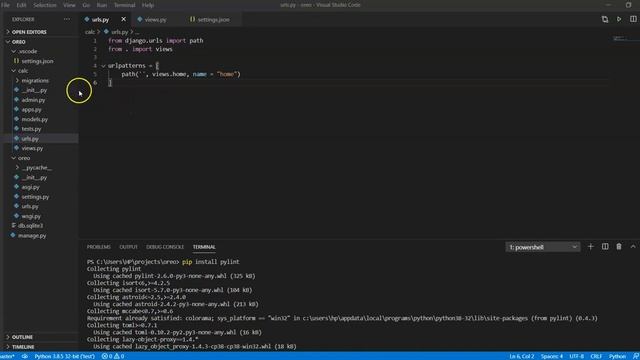Kill terminal using trash icon
Viewport: 640px width, 360px height.
point(619,247)
